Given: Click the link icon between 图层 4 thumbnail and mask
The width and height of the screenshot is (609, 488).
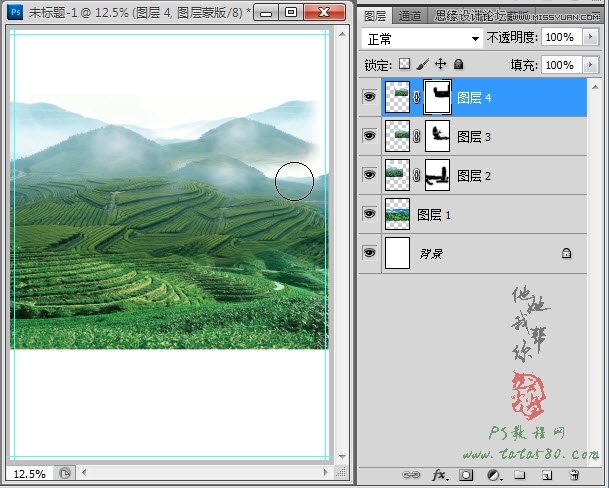Looking at the screenshot, I should point(417,97).
